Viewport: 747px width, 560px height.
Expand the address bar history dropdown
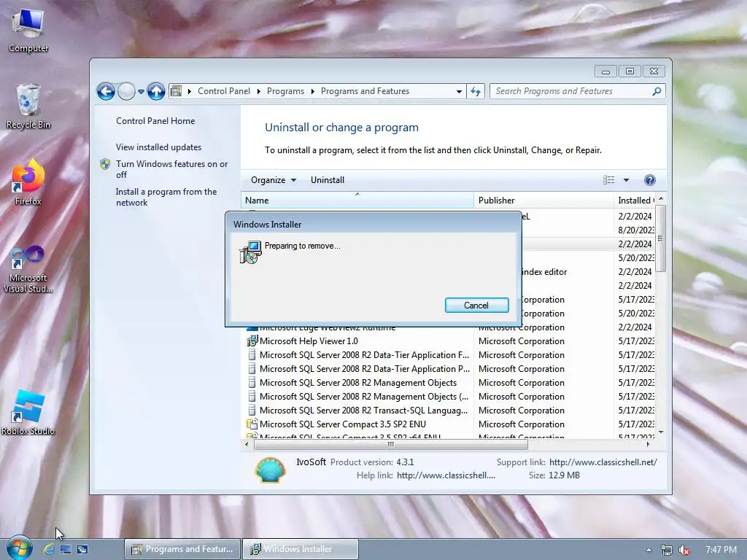tap(459, 91)
